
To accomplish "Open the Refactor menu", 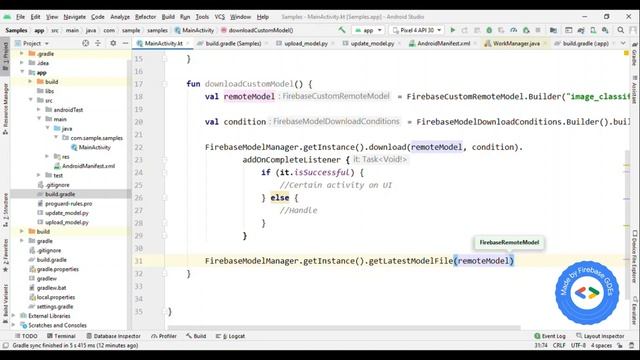I will [x=145, y=17].
